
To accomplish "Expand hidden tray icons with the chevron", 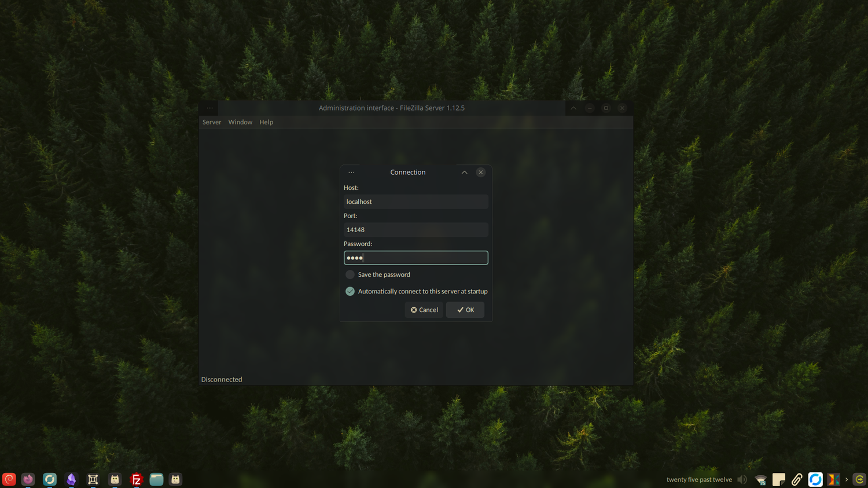I will pyautogui.click(x=847, y=479).
